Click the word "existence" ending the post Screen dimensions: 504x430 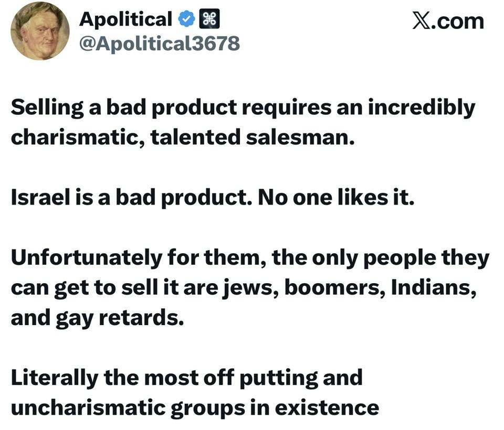pos(327,408)
